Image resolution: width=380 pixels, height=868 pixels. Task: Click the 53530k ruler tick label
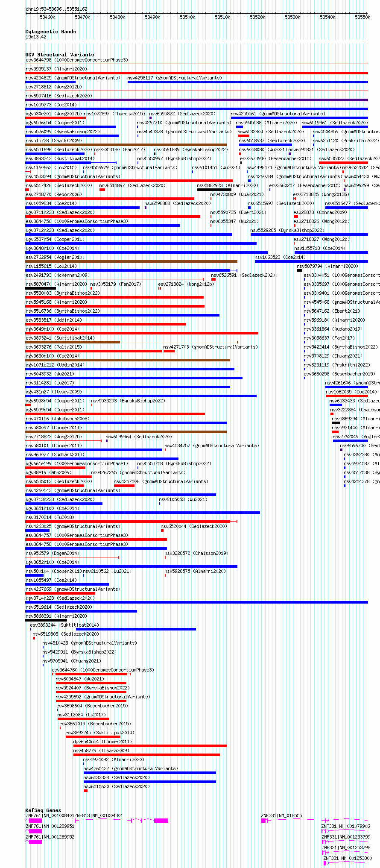coord(292,17)
